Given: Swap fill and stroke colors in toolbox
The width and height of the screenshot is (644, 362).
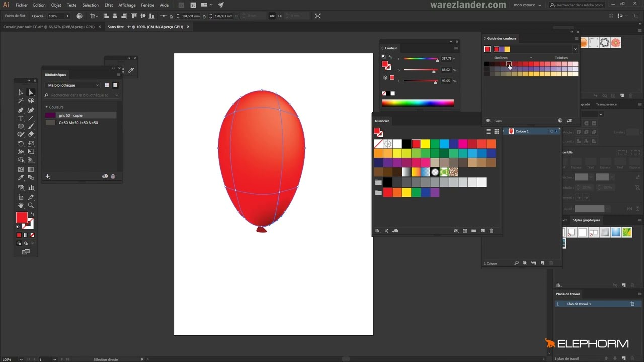Looking at the screenshot, I should (x=32, y=214).
